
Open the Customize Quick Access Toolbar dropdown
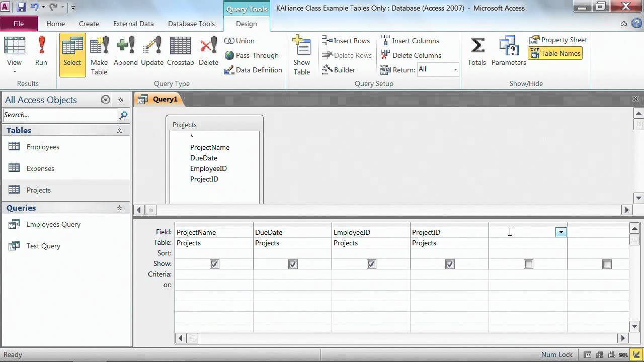pyautogui.click(x=73, y=8)
